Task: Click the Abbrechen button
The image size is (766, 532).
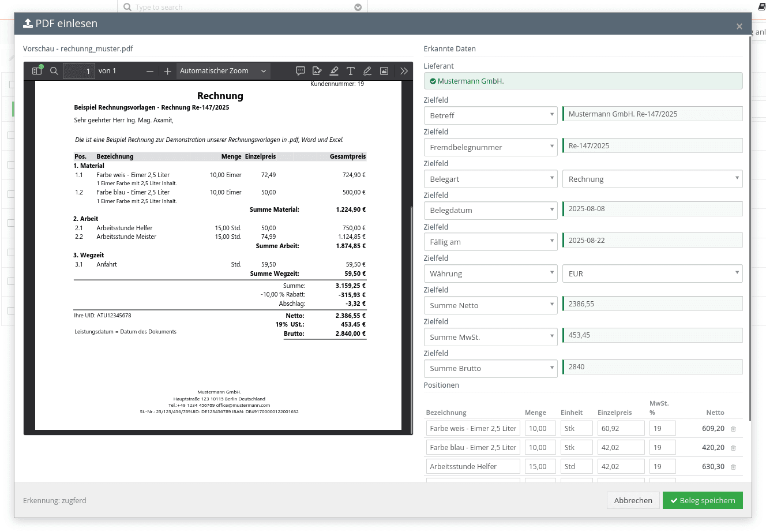Action: [x=633, y=500]
